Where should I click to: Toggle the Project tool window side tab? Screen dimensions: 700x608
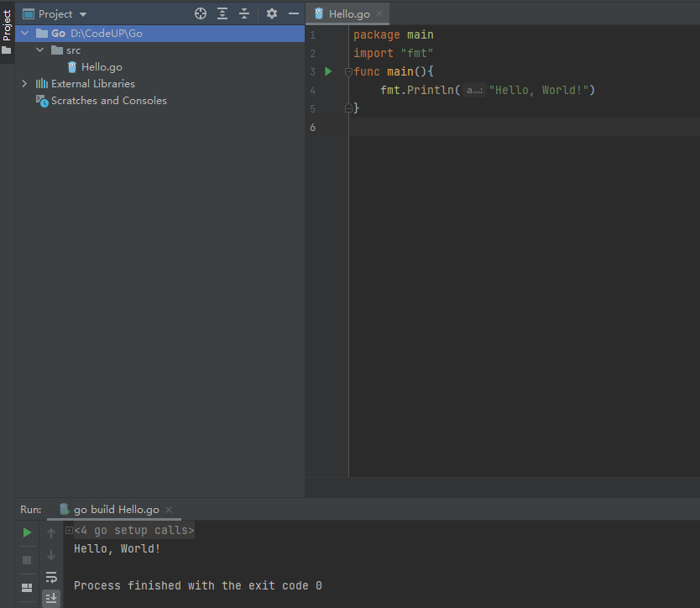point(7,25)
